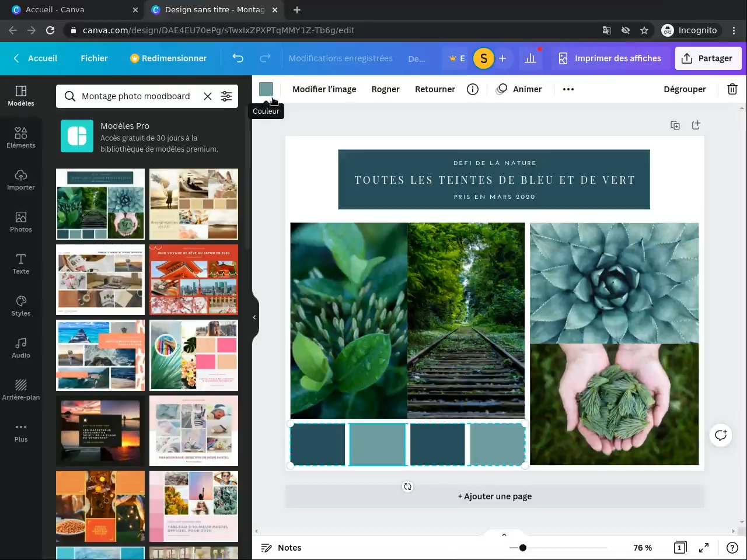
Task: Toggle the Notes panel
Action: click(x=281, y=548)
